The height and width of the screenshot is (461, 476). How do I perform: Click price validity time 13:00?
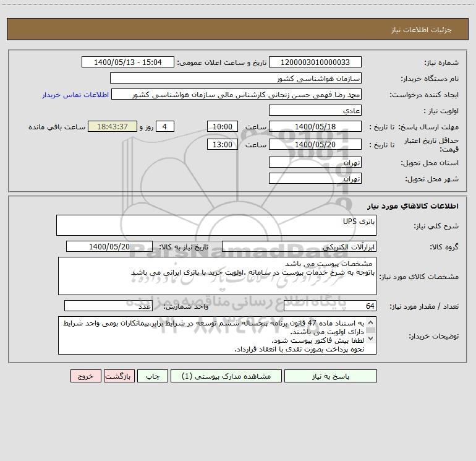pyautogui.click(x=223, y=144)
